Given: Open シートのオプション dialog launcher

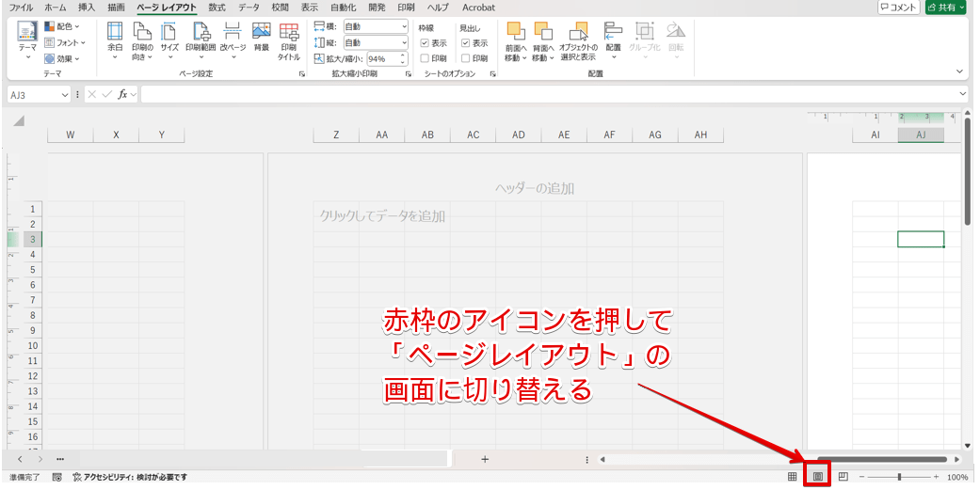Looking at the screenshot, I should [x=492, y=73].
